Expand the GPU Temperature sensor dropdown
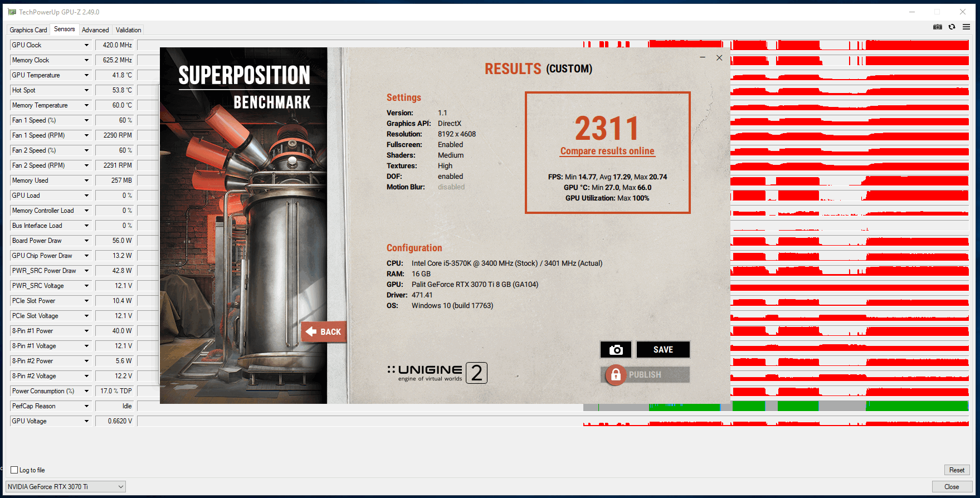 pyautogui.click(x=86, y=75)
